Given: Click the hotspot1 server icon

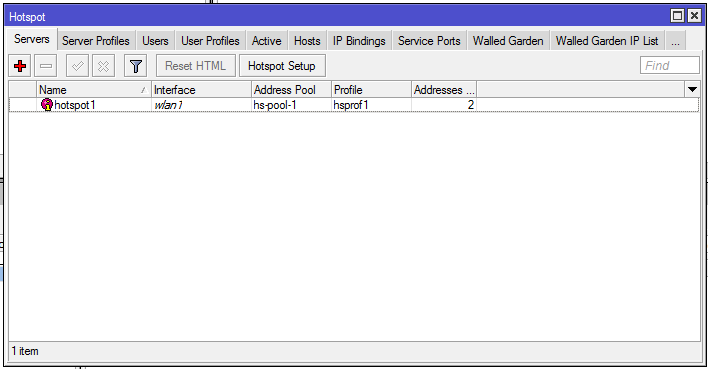Looking at the screenshot, I should 47,105.
